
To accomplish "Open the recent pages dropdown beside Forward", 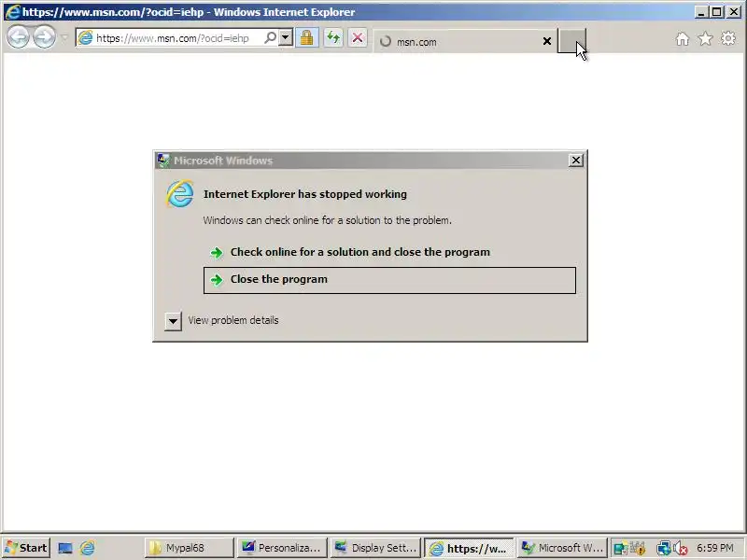I will 63,37.
